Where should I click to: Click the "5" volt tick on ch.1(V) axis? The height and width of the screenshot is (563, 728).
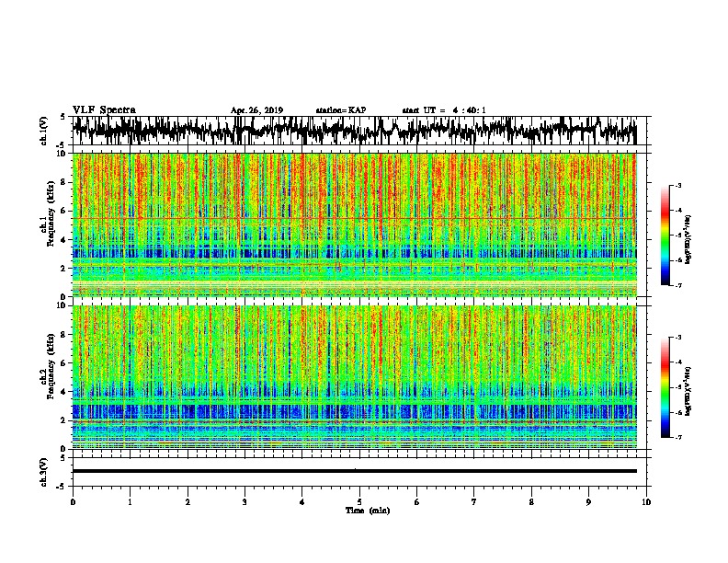(63, 117)
